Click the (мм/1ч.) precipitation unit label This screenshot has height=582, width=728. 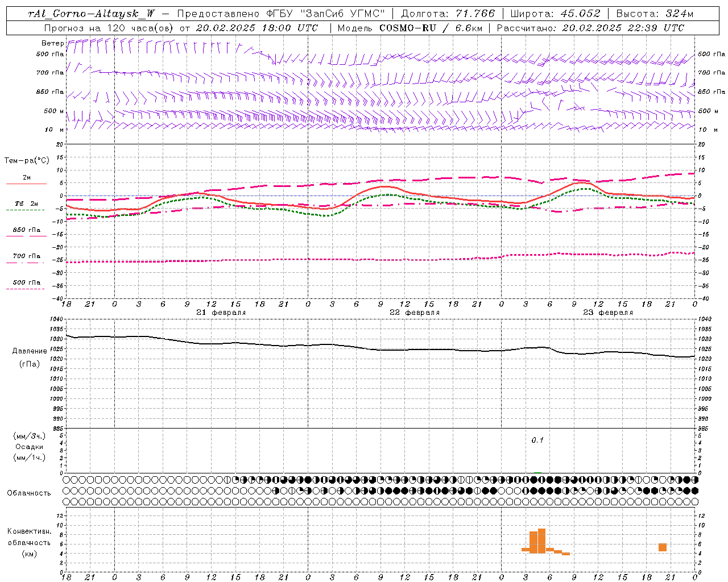pyautogui.click(x=30, y=458)
